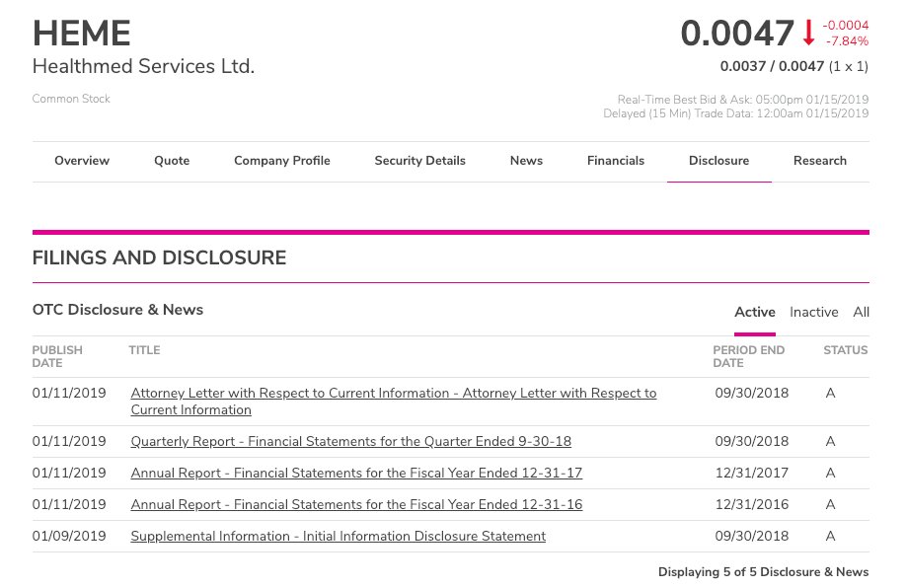
Task: Click the status A for Supplemental Information row
Action: click(830, 536)
